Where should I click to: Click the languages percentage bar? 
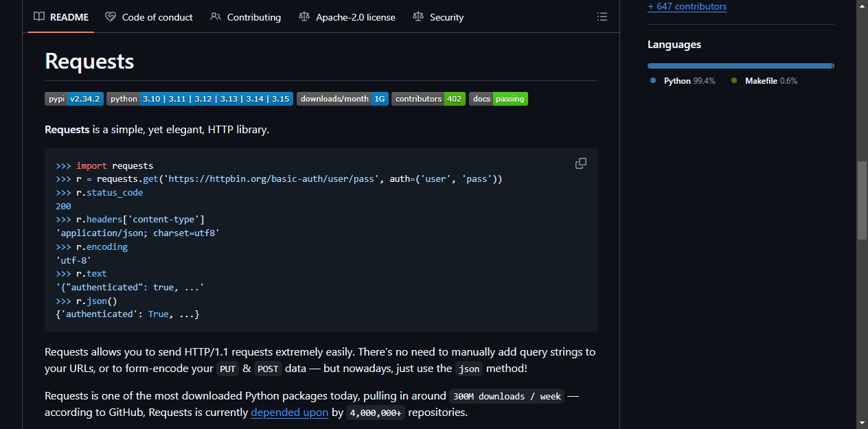pos(741,66)
